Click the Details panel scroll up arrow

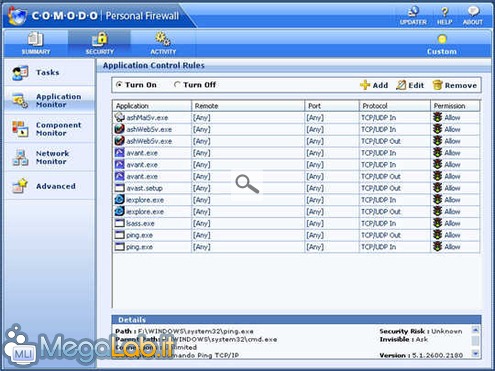tap(476, 330)
